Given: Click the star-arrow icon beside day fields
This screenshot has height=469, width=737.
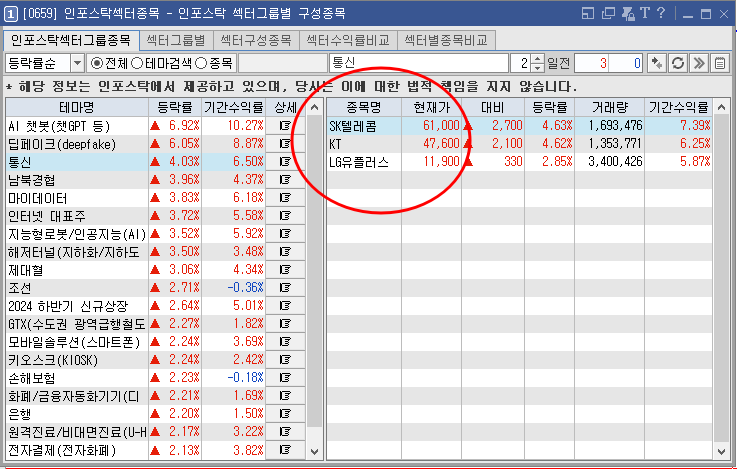Looking at the screenshot, I should point(657,63).
